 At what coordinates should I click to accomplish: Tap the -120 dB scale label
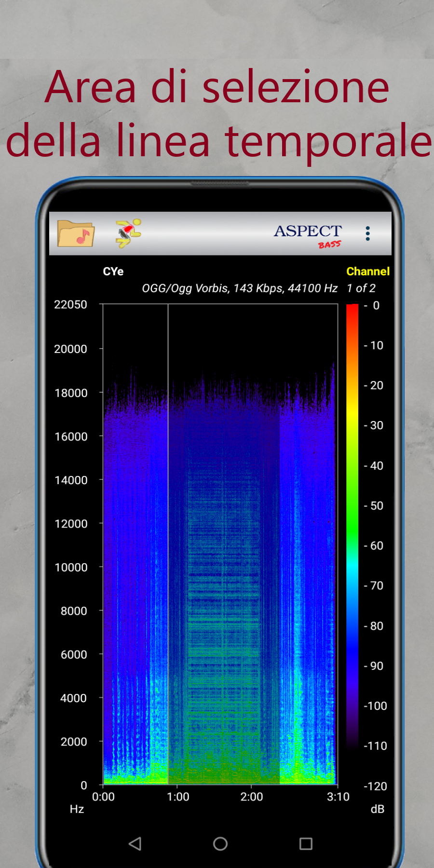tap(375, 787)
